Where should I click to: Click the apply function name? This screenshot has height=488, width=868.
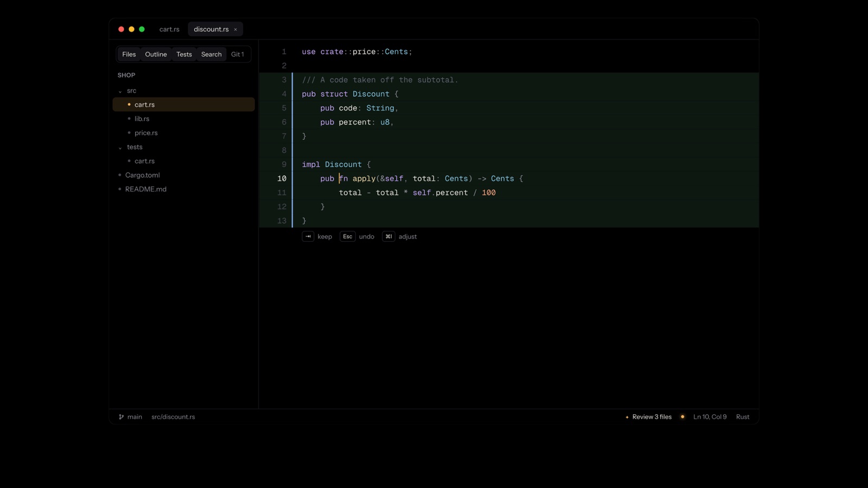point(364,178)
